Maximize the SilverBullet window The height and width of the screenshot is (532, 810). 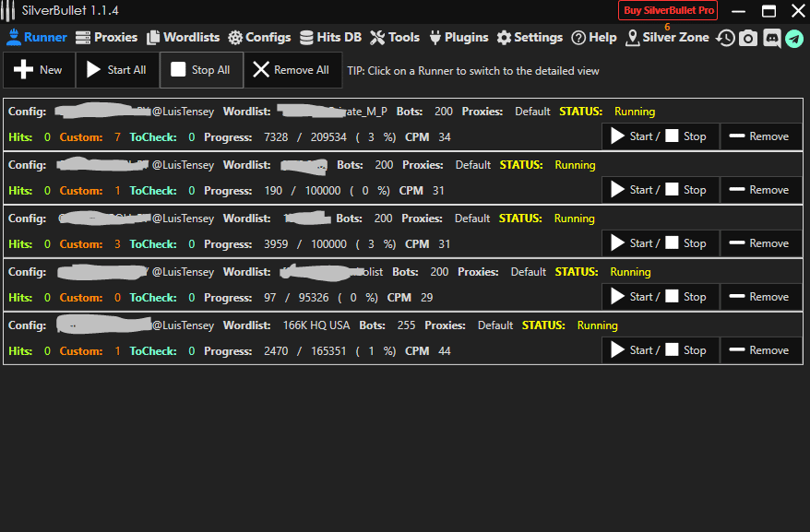click(768, 11)
